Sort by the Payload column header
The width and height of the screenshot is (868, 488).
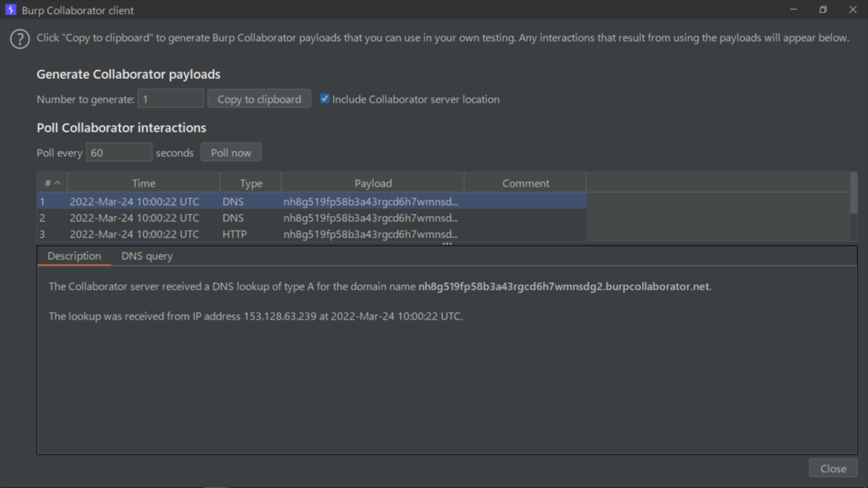(373, 183)
